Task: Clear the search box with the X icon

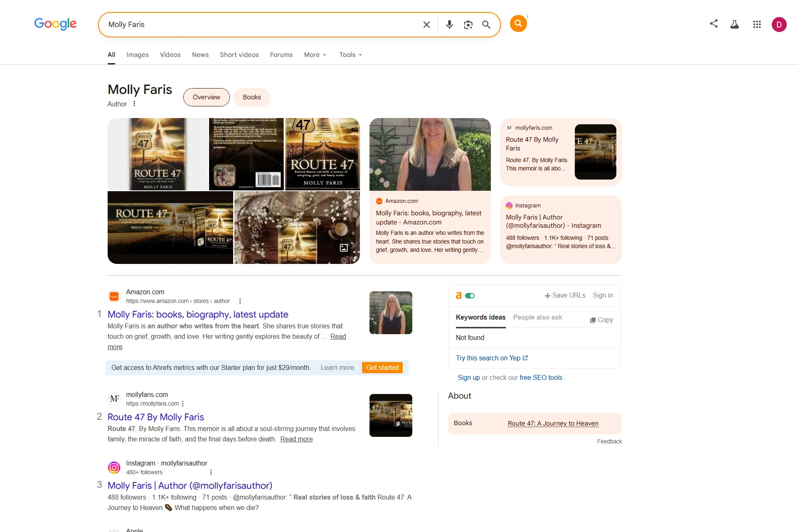Action: coord(426,25)
